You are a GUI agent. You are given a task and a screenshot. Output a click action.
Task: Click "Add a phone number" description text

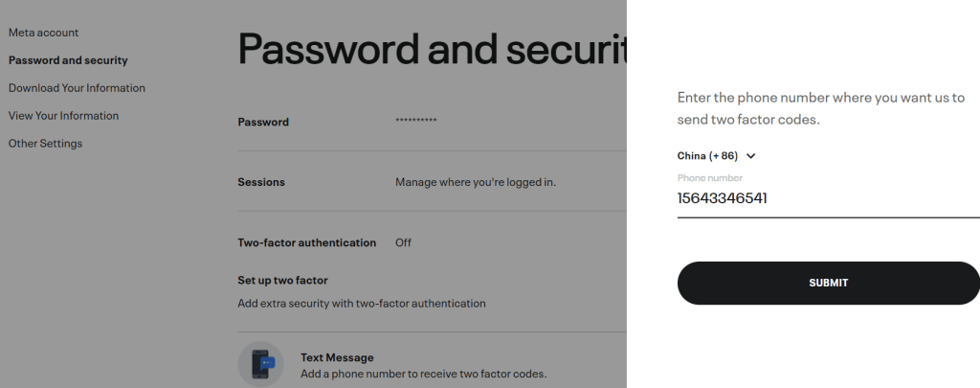coord(423,374)
